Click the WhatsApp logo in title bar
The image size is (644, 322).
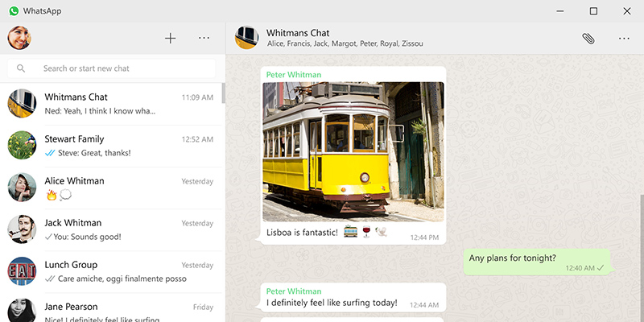pyautogui.click(x=14, y=11)
